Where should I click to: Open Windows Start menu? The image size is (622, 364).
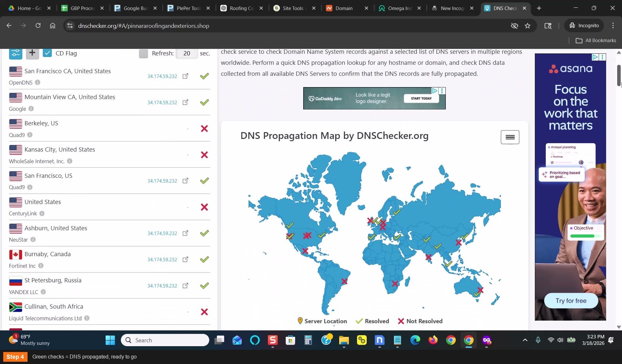110,340
